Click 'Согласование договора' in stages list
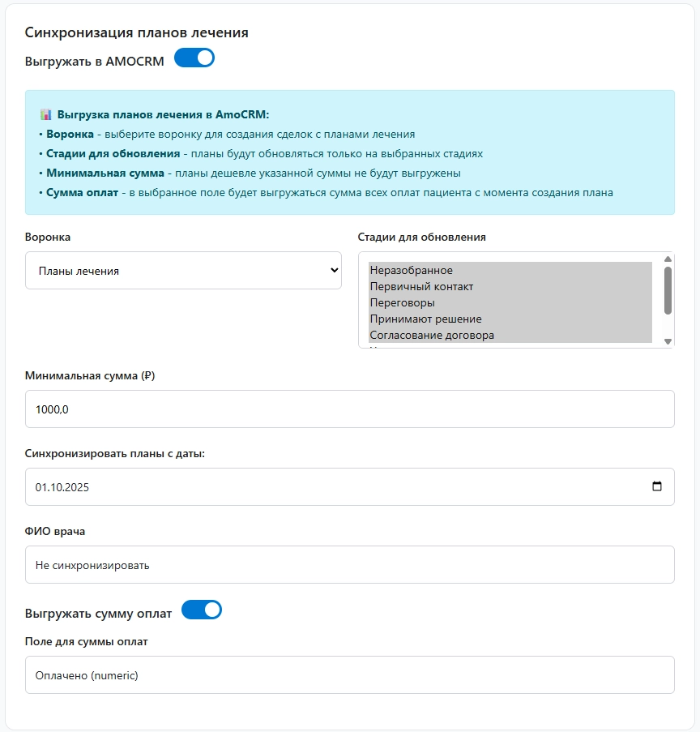The width and height of the screenshot is (700, 732). click(429, 334)
